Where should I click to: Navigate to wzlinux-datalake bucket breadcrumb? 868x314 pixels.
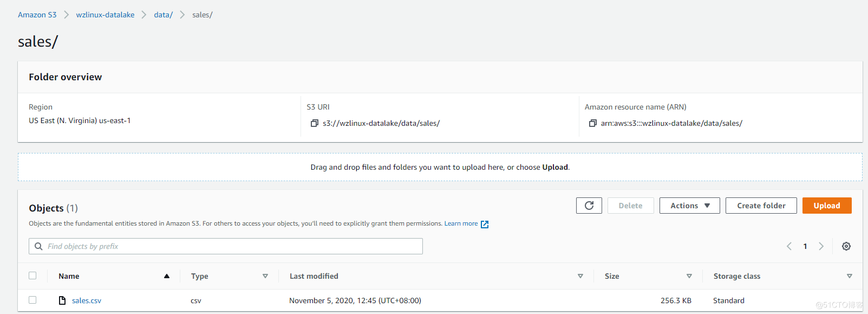coord(105,15)
